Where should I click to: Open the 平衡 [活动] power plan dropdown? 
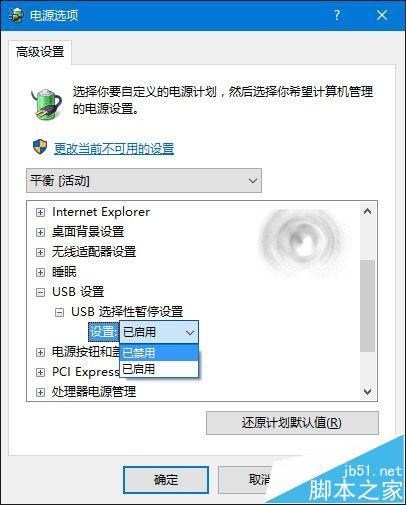click(x=144, y=181)
